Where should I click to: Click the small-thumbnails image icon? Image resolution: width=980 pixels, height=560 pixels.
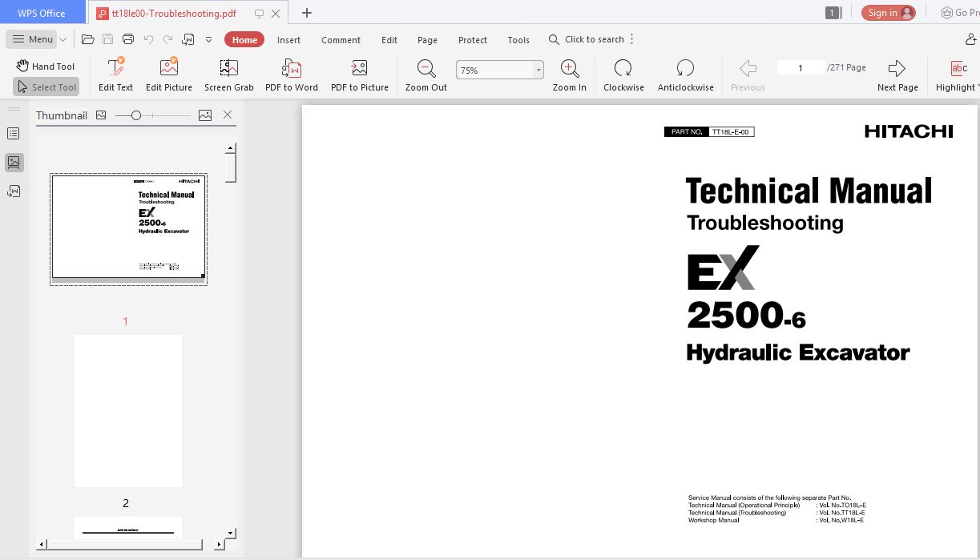101,115
